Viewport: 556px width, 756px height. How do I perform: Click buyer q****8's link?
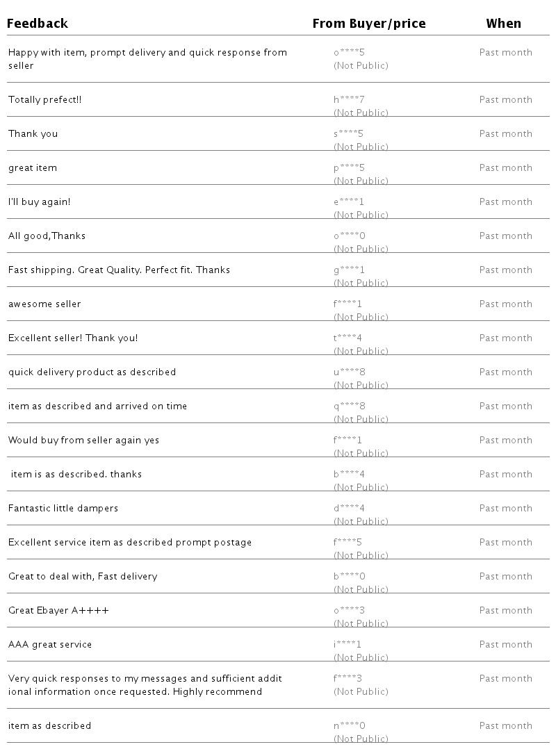click(x=349, y=406)
